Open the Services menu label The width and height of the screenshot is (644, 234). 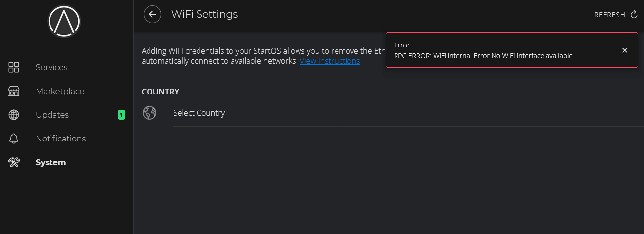coord(51,67)
